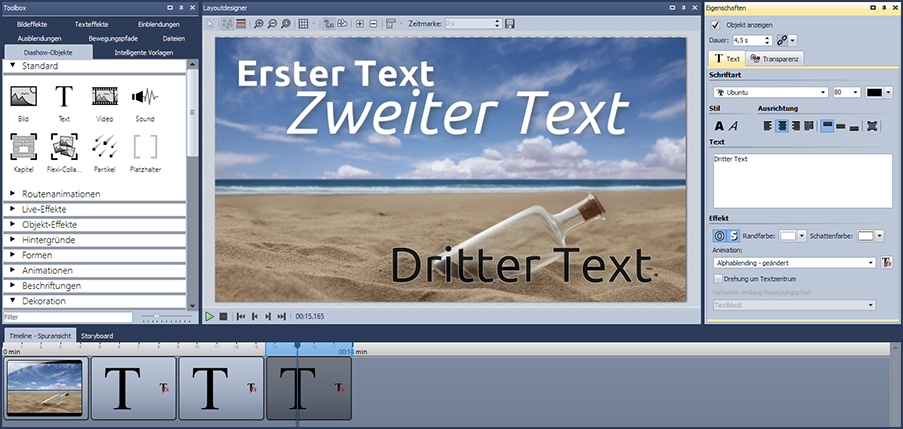Select the Sound object icon
Image resolution: width=903 pixels, height=429 pixels.
pos(145,97)
